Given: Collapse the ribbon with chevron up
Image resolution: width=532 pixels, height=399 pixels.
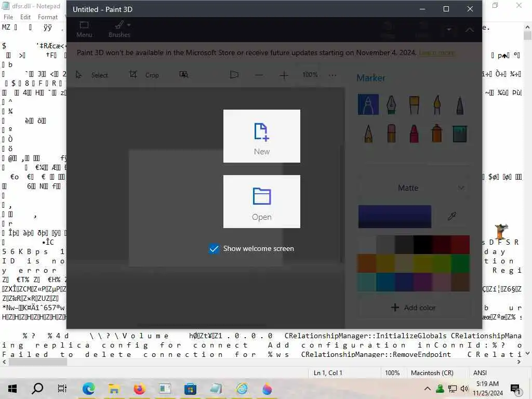Looking at the screenshot, I should coord(470,30).
